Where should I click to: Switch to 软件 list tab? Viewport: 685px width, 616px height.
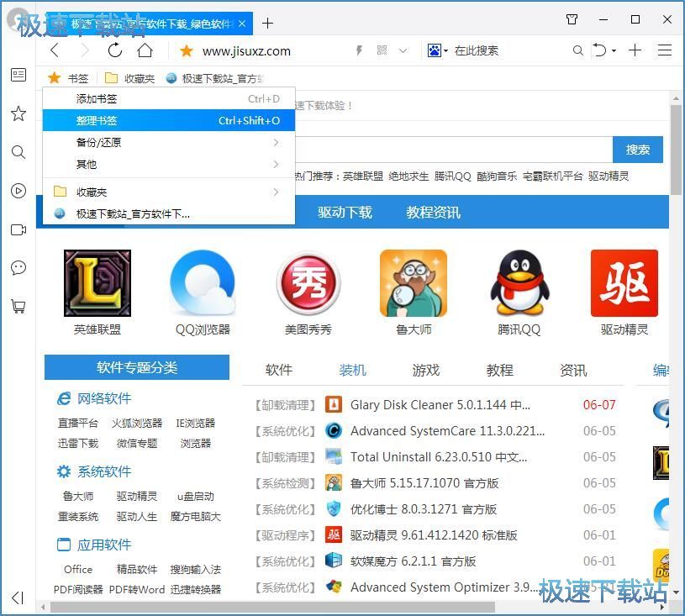tap(279, 370)
